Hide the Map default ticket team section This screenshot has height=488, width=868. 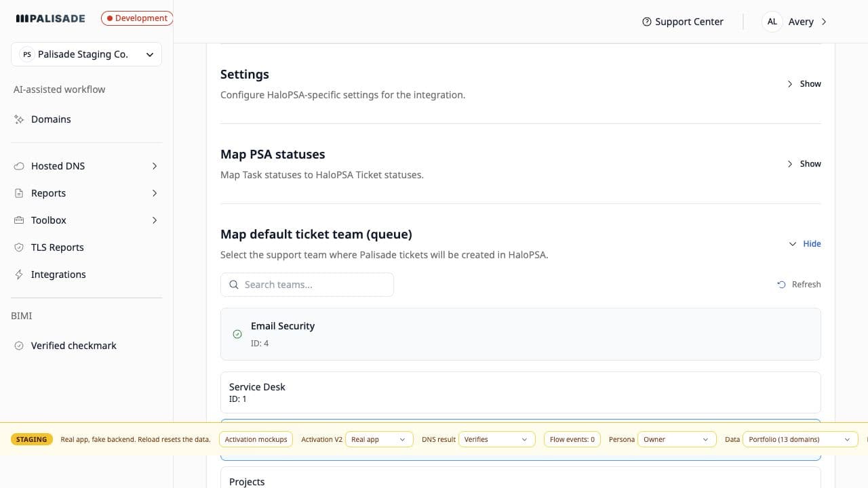(805, 244)
